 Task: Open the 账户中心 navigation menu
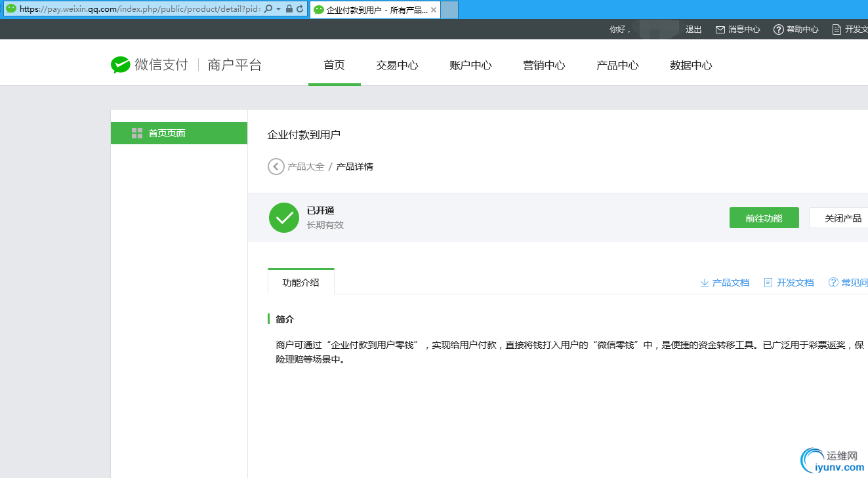click(x=470, y=65)
